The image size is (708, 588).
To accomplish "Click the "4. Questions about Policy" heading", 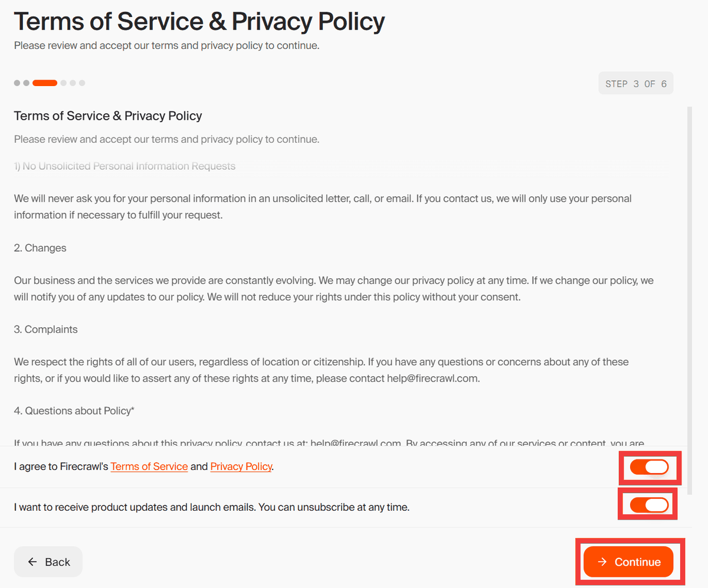I will click(x=74, y=411).
